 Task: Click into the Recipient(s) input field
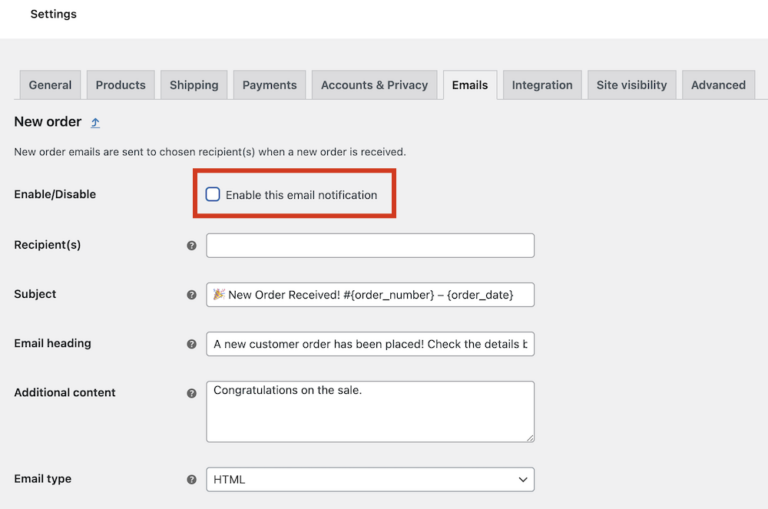pyautogui.click(x=370, y=246)
